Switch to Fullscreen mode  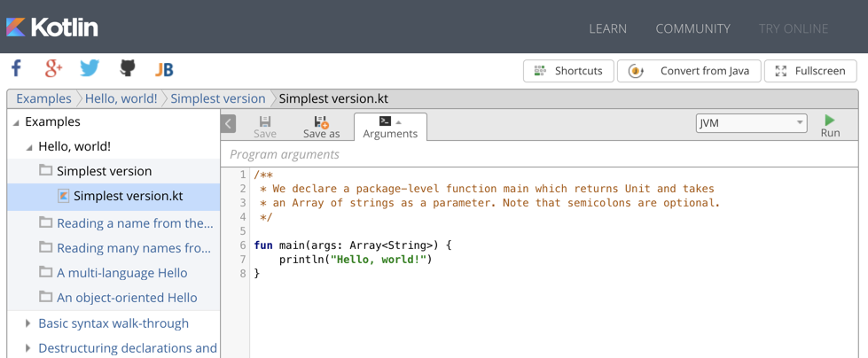click(x=810, y=71)
